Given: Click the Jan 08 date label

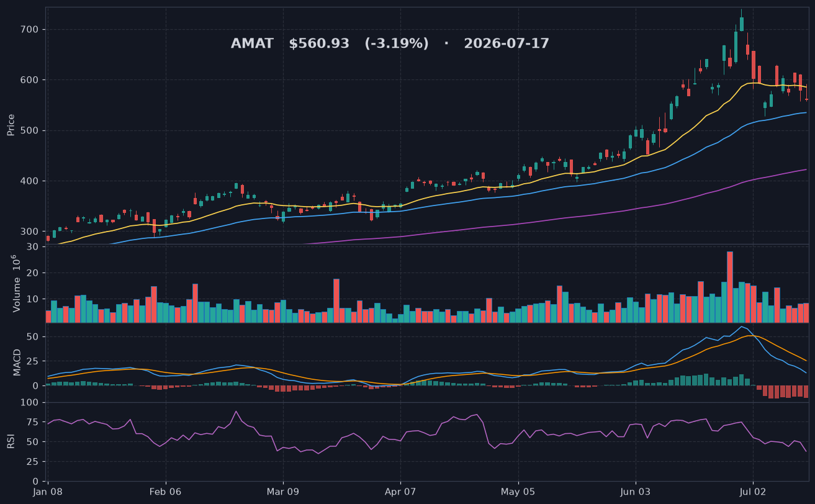Looking at the screenshot, I should (48, 492).
